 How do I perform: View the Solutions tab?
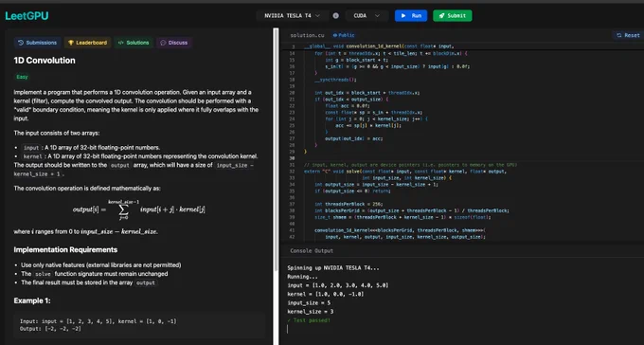pos(134,43)
